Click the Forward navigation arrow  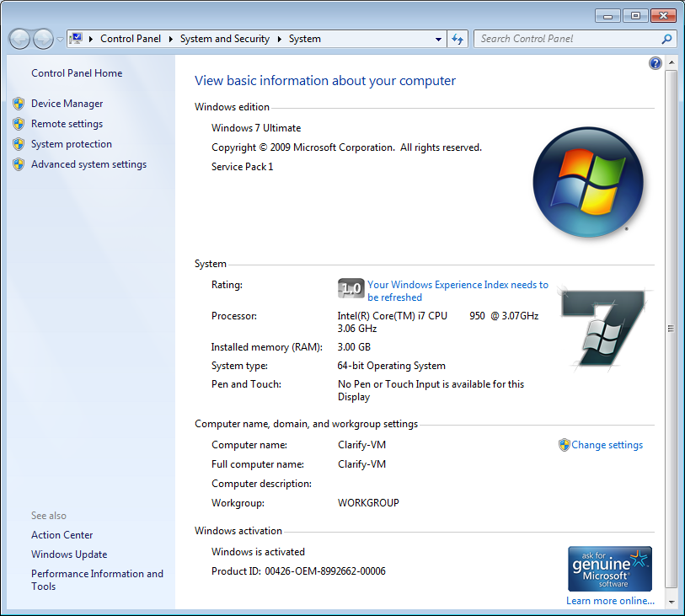tap(43, 40)
